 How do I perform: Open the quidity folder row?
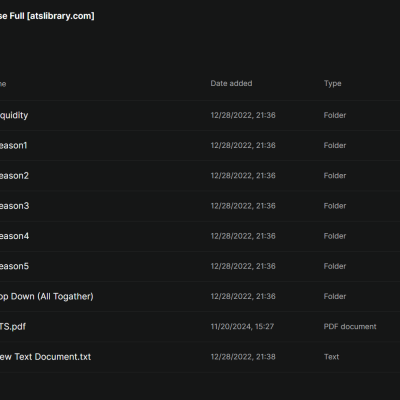(x=200, y=115)
